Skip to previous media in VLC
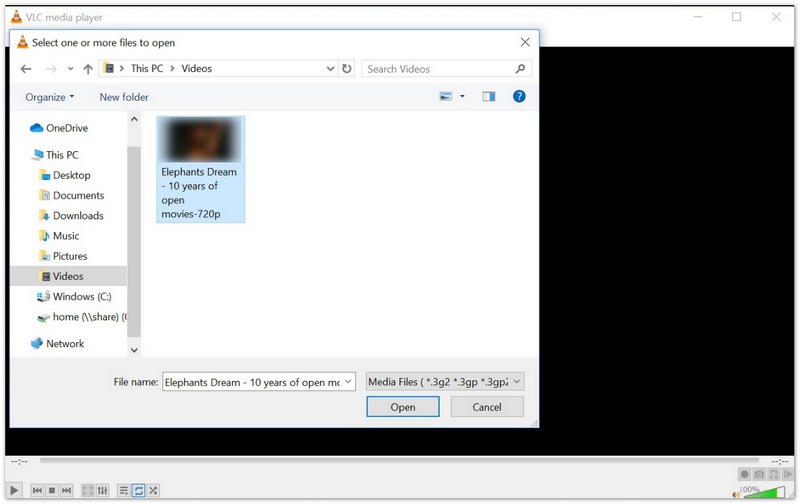The image size is (800, 504). click(x=37, y=490)
